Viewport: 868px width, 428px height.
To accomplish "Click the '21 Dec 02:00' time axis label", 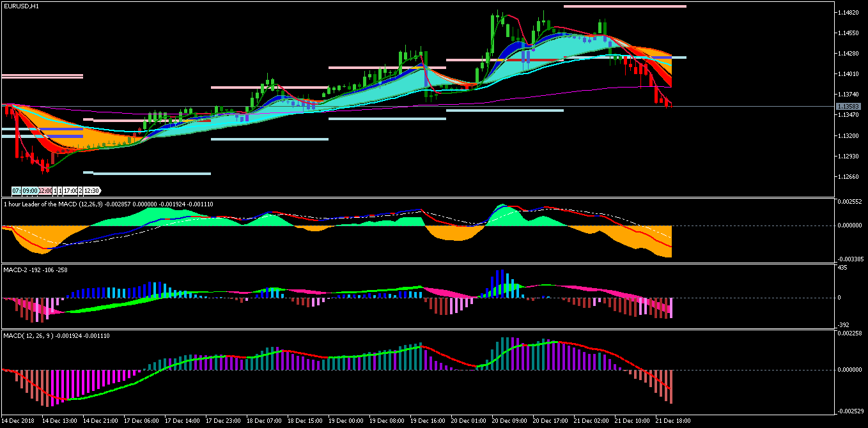I will 591,422.
